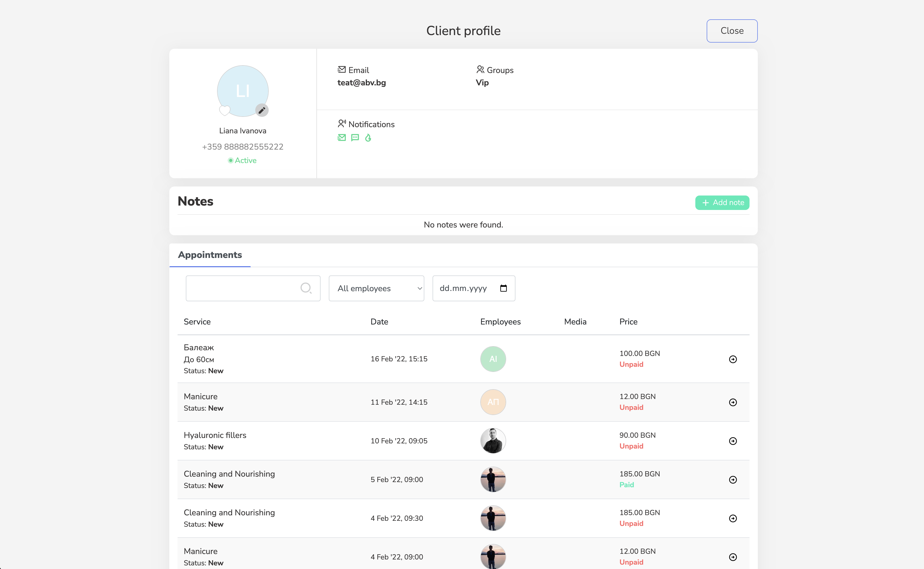Toggle the heart favorite on the client avatar

coord(225,110)
